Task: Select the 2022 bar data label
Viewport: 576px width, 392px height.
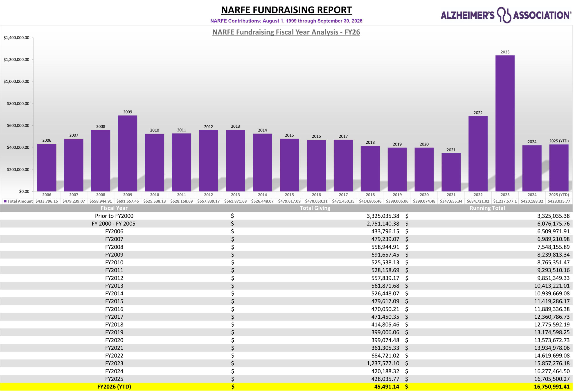Action: [x=478, y=113]
